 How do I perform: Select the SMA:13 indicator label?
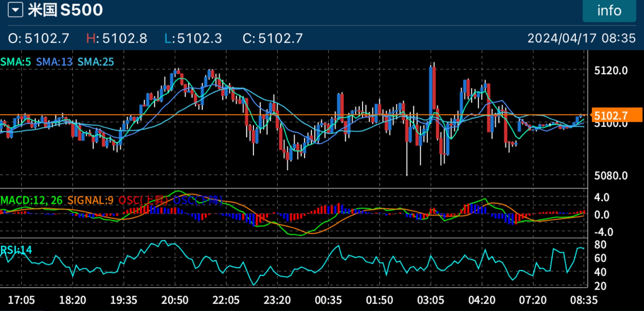pos(54,62)
